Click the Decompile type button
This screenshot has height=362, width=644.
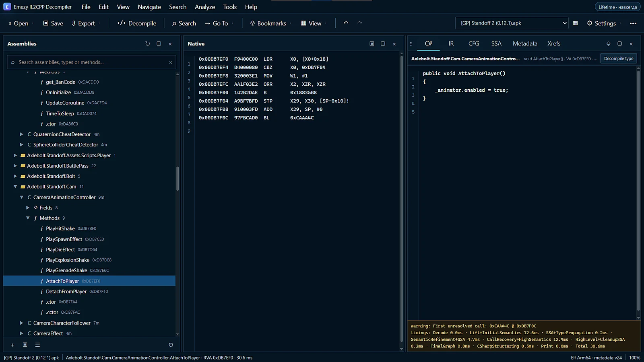pos(619,59)
